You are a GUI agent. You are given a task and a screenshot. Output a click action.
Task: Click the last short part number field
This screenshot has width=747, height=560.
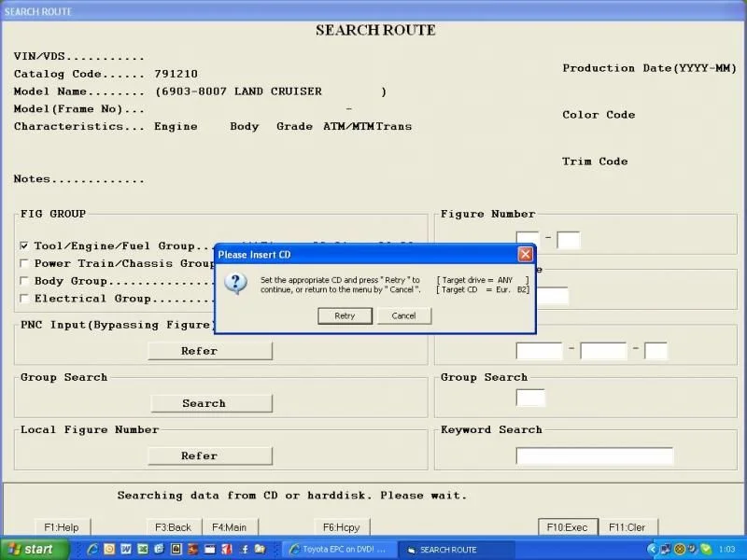(656, 351)
